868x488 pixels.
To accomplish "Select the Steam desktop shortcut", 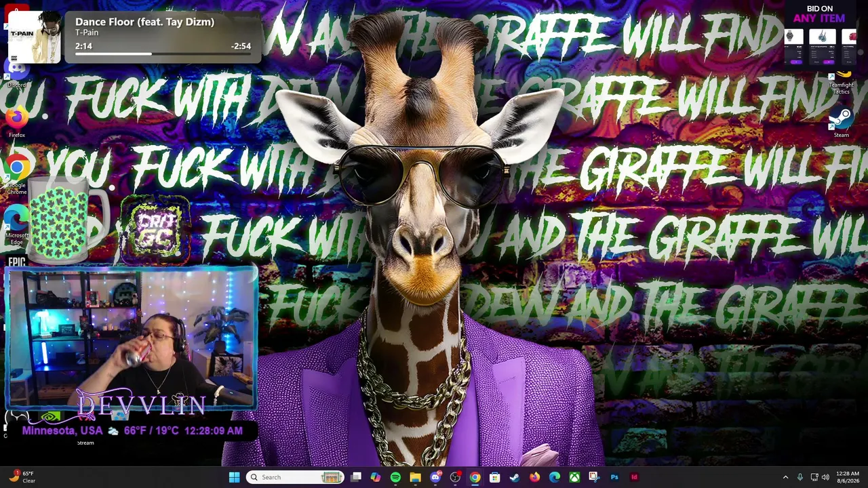I will [x=841, y=123].
